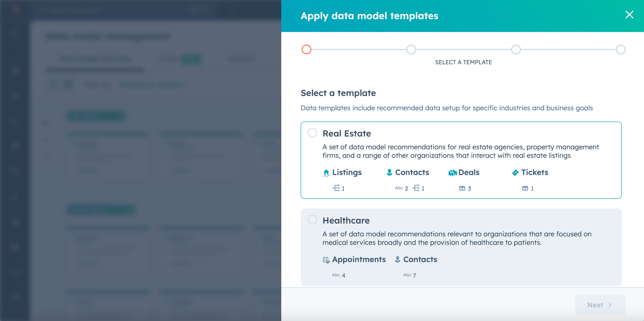This screenshot has width=644, height=321.
Task: Click the Deals handshake icon
Action: coord(453,173)
